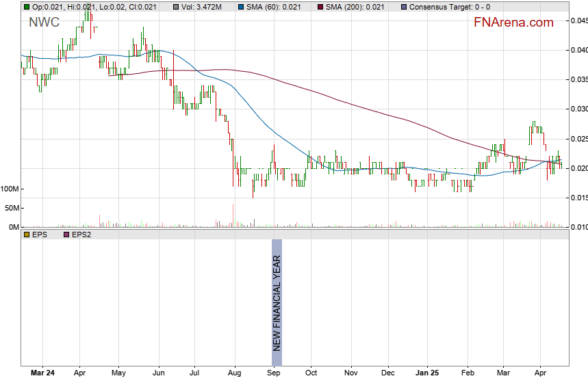
Task: Click the NWC ticker label
Action: (x=44, y=23)
